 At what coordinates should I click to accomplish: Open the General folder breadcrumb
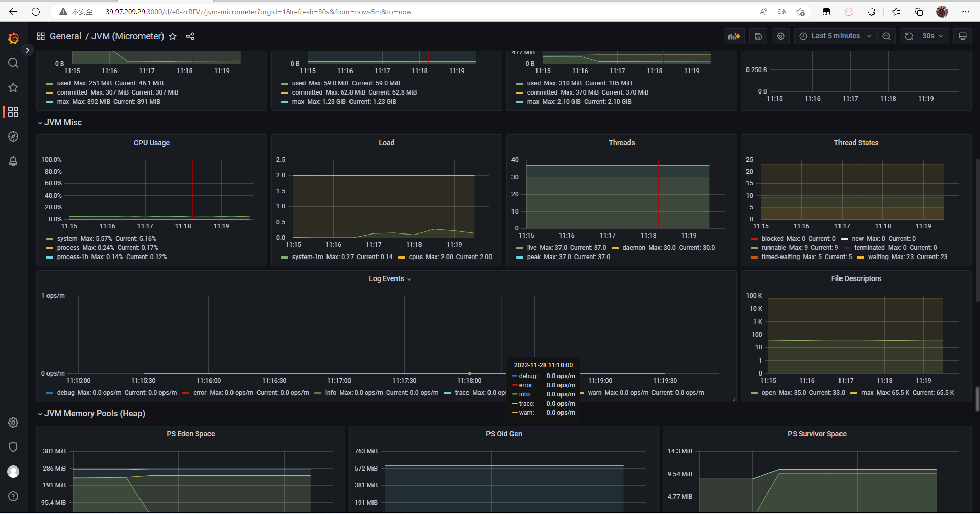(x=65, y=36)
